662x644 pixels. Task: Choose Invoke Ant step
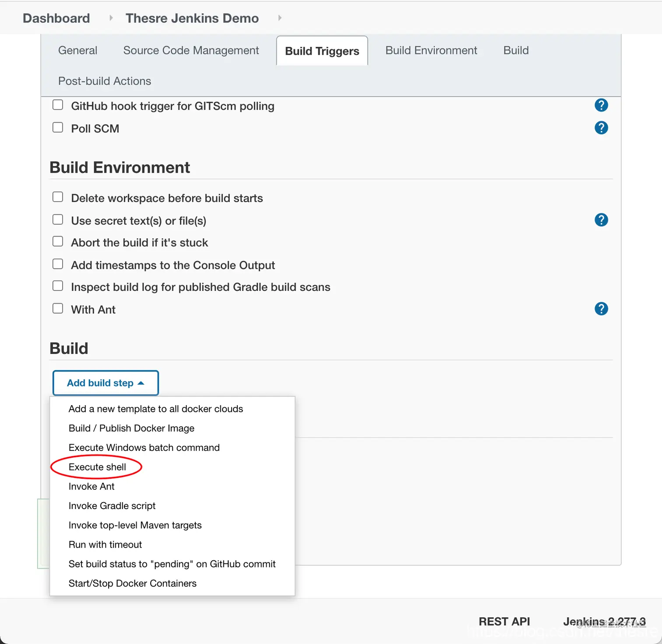172,486
